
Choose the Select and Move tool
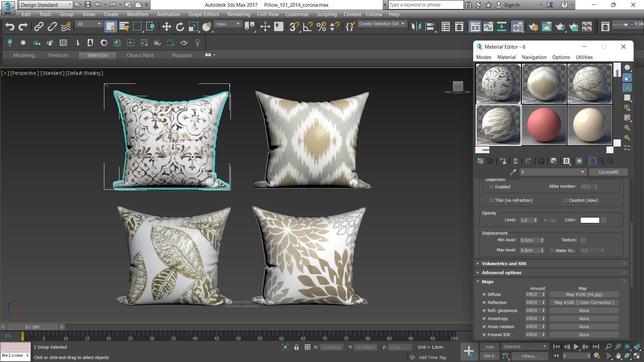tap(166, 26)
